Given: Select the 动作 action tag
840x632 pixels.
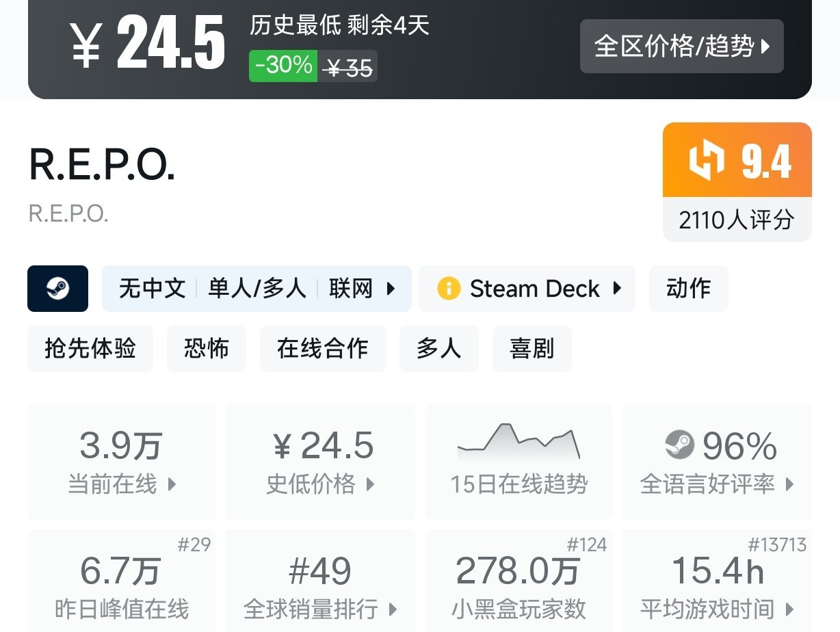Looking at the screenshot, I should [688, 289].
